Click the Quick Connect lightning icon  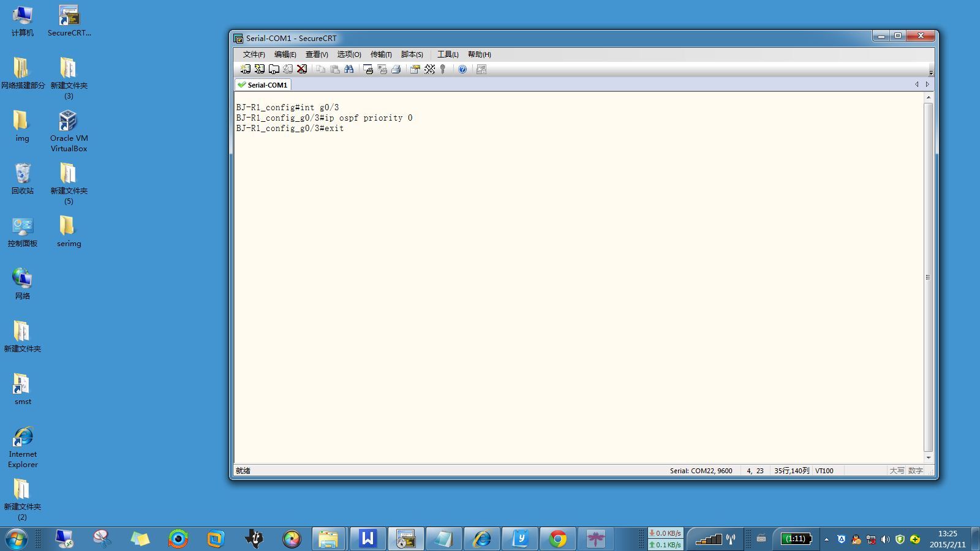click(x=260, y=69)
